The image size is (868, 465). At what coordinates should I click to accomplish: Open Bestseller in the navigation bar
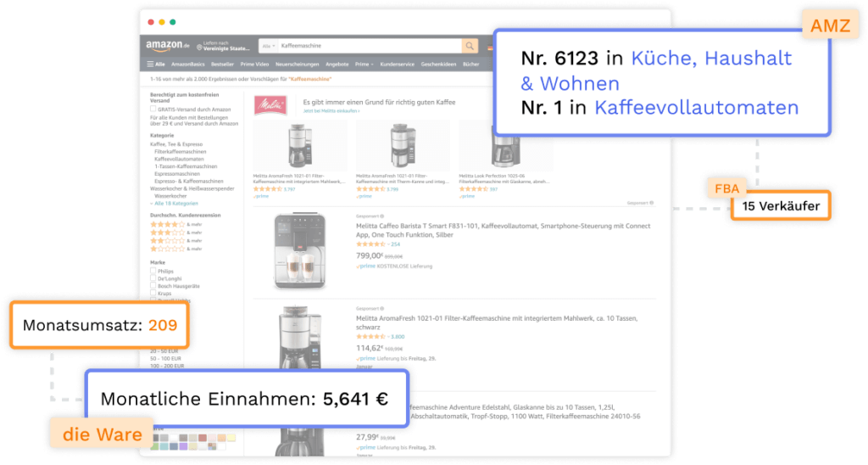222,64
